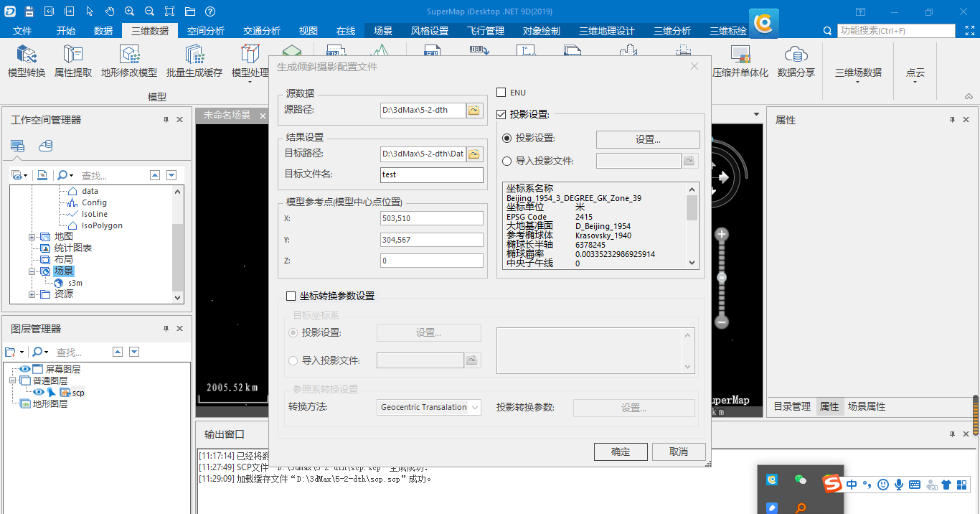The height and width of the screenshot is (514, 980).
Task: Enable the ENU checkbox
Action: pyautogui.click(x=501, y=93)
